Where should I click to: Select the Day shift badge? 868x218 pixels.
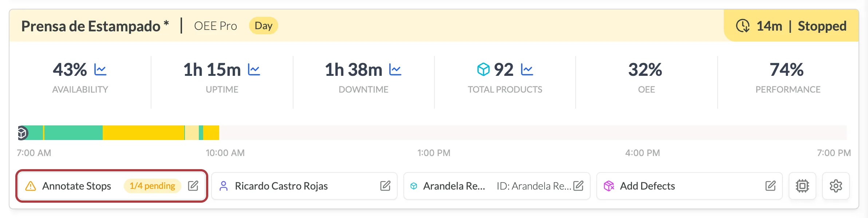[x=264, y=26]
